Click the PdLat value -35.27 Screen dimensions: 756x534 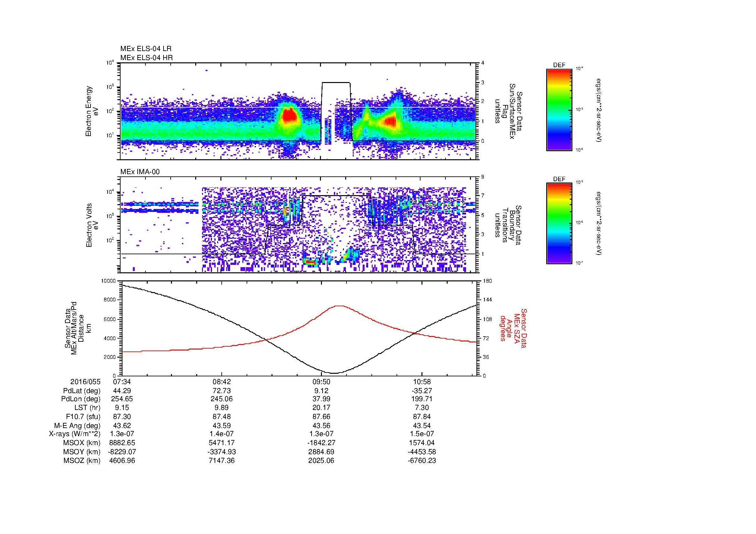[x=422, y=391]
